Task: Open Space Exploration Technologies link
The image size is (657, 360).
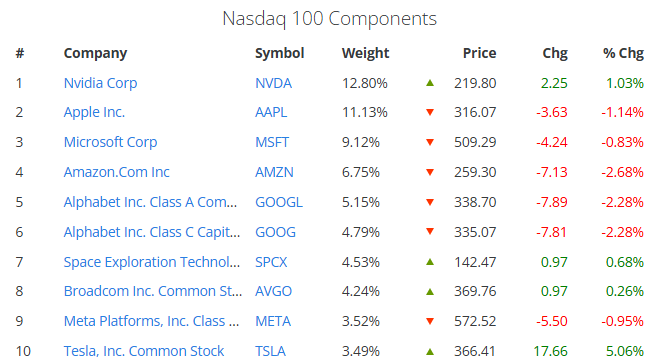Action: pyautogui.click(x=152, y=262)
